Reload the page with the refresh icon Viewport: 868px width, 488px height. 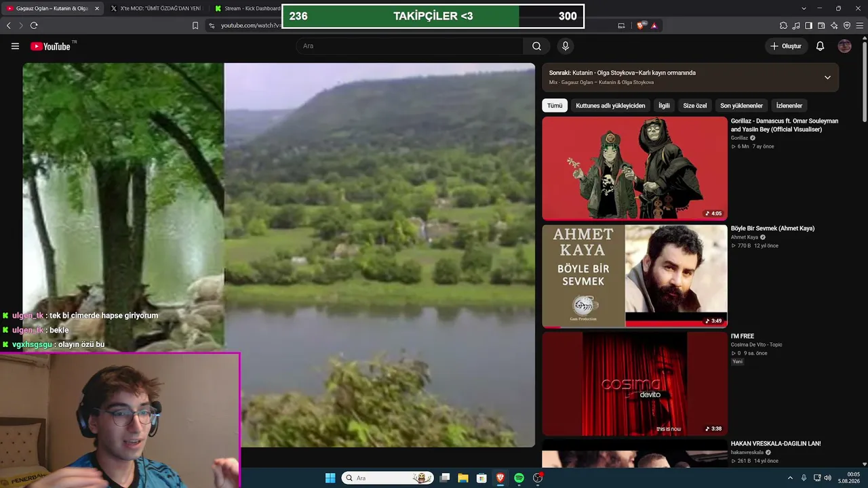[x=34, y=26]
